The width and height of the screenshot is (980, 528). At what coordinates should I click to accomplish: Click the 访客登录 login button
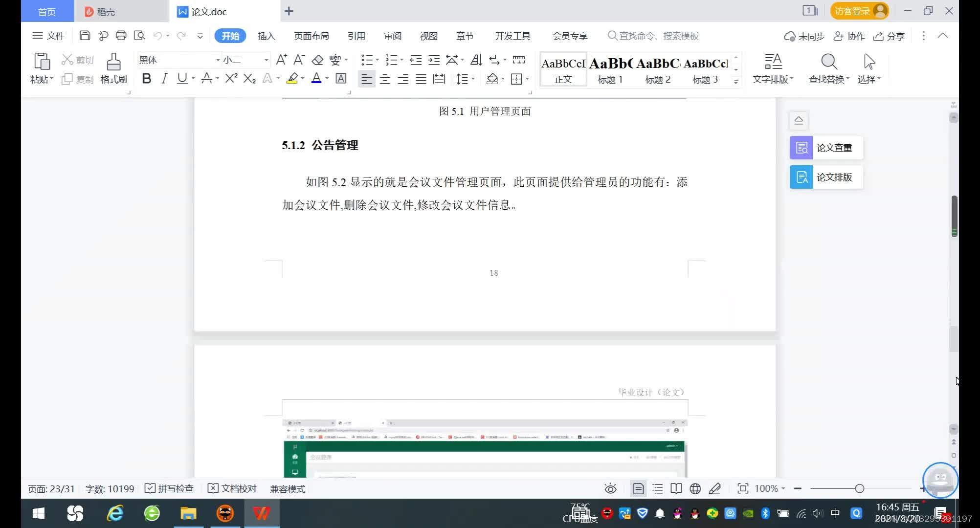(859, 11)
